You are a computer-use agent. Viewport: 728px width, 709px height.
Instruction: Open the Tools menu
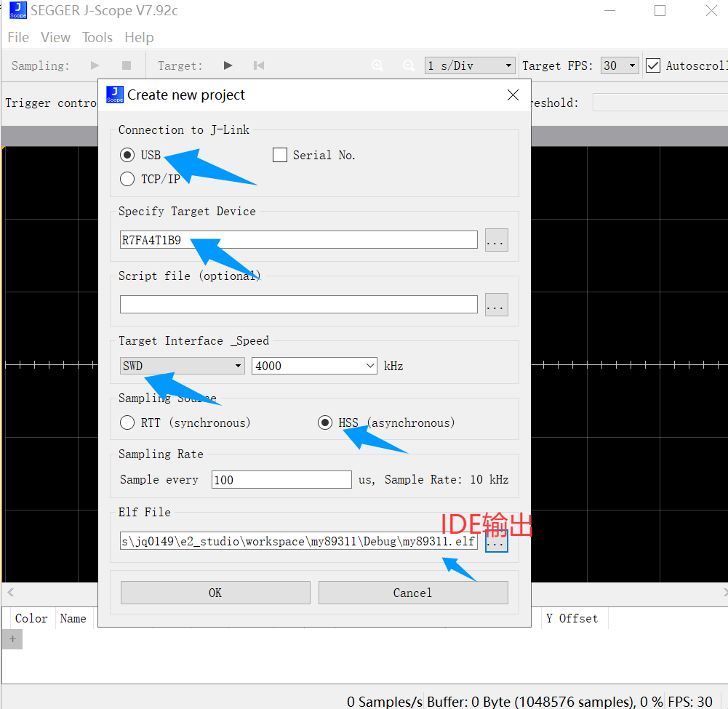point(97,37)
